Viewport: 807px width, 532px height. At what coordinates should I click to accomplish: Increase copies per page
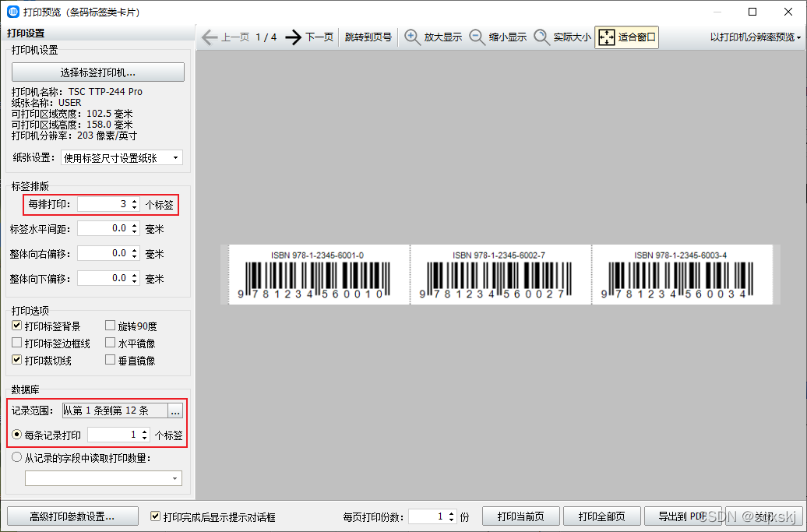tap(451, 513)
